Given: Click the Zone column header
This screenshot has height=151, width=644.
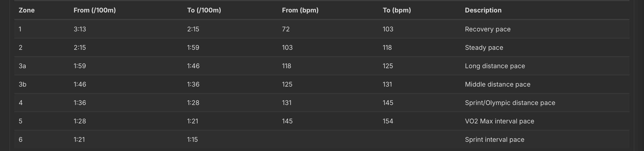Looking at the screenshot, I should tap(26, 10).
